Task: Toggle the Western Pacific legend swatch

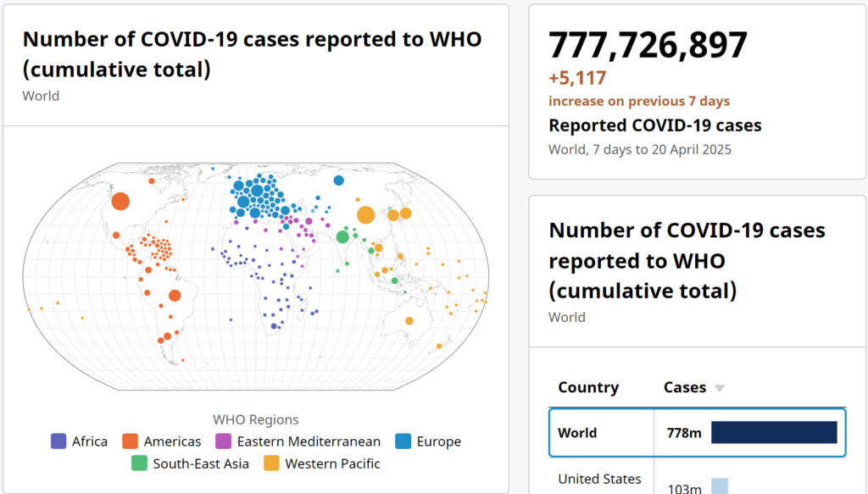Action: (271, 463)
